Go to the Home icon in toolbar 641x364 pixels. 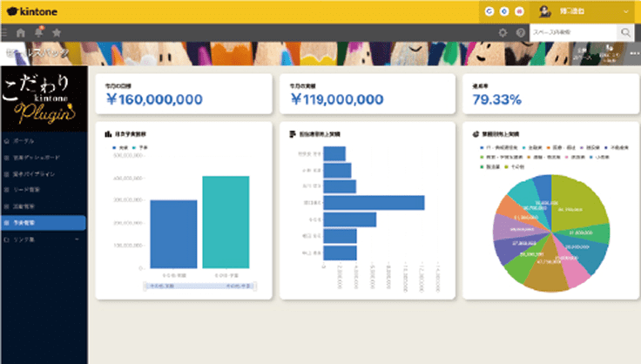(21, 32)
